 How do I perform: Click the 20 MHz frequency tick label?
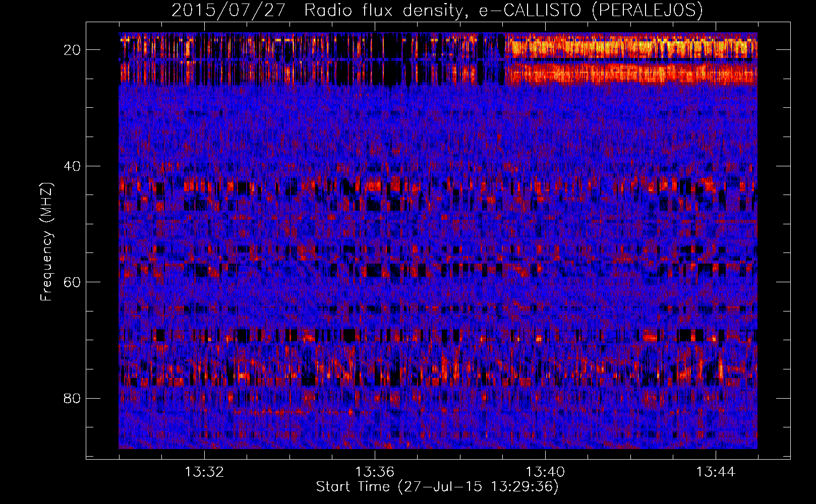(73, 50)
